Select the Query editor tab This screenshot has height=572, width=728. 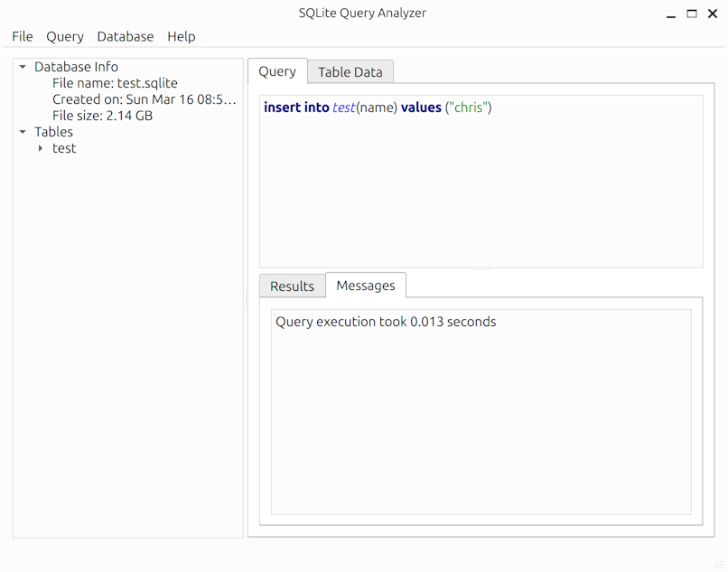click(277, 71)
